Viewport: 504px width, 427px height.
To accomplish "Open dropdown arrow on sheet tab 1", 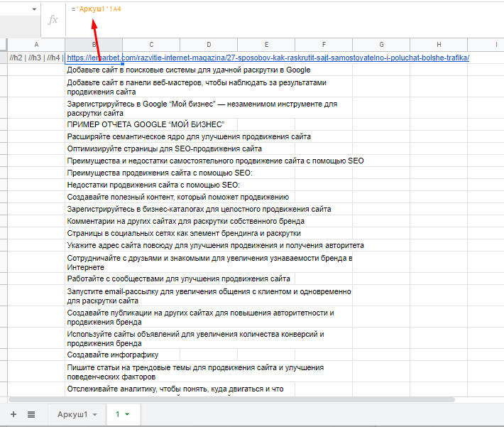I will point(128,414).
